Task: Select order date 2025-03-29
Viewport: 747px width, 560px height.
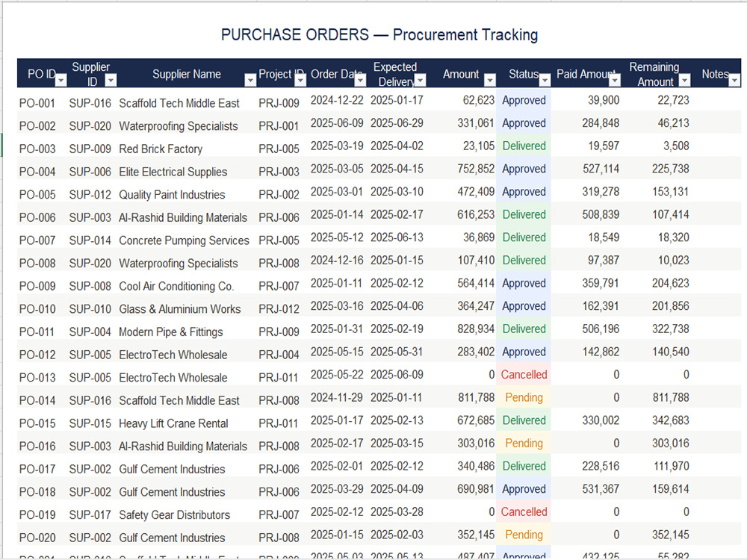Action: pyautogui.click(x=337, y=489)
